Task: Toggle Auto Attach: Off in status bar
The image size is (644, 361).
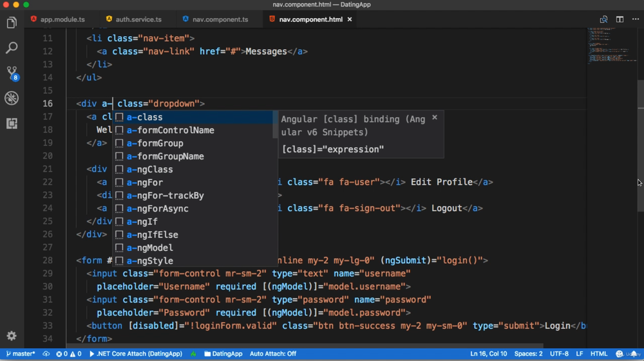Action: click(x=273, y=354)
